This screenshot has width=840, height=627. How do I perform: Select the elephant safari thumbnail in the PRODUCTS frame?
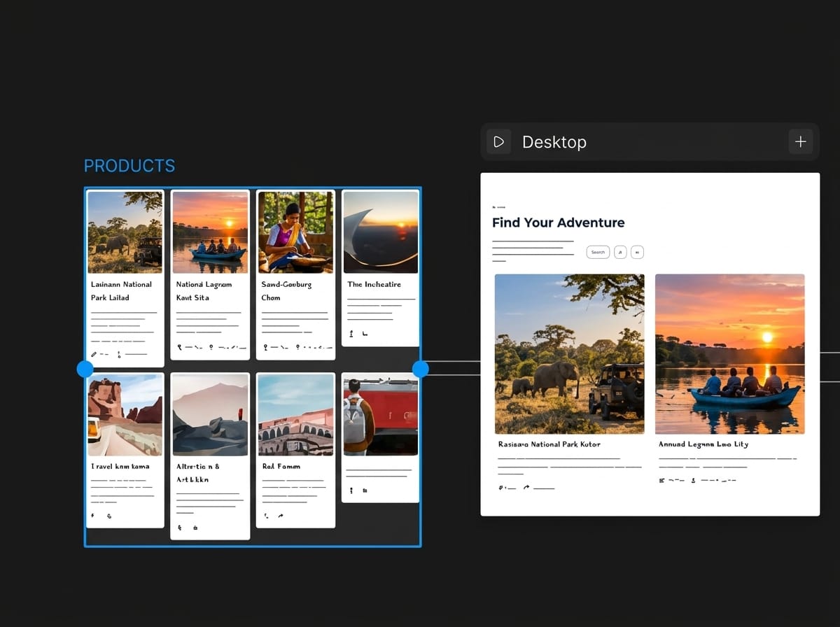pos(125,232)
